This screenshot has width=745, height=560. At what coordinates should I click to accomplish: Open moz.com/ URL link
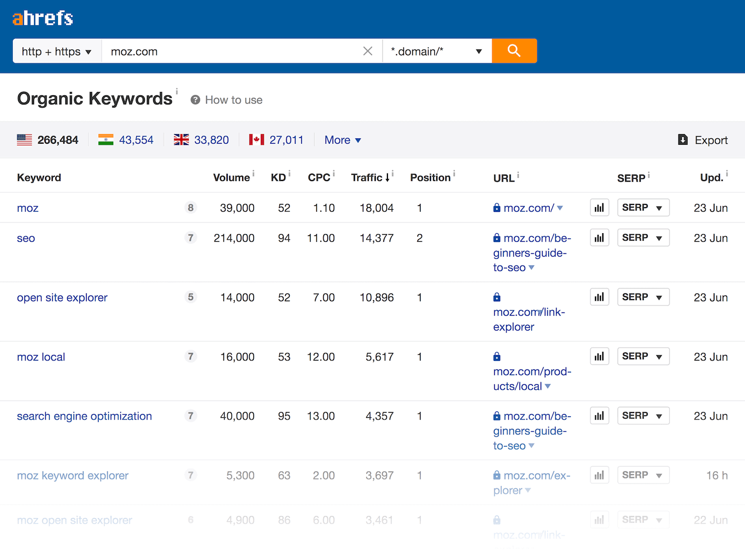529,208
